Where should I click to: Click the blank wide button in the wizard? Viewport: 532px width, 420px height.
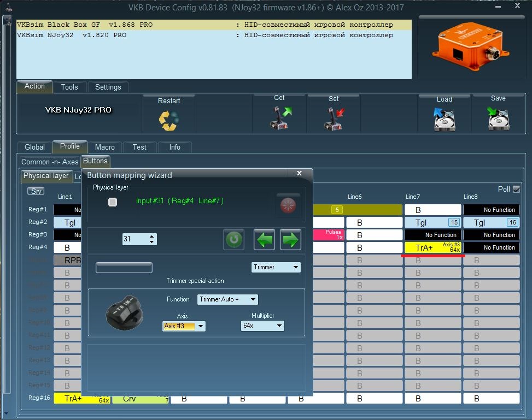pos(124,268)
